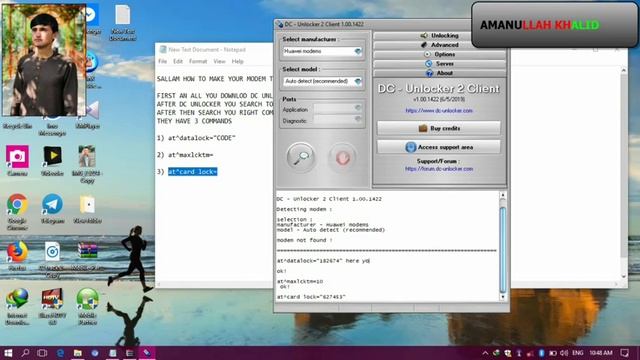
Task: Open the www.dc-unlocker.com link
Action: click(x=439, y=111)
